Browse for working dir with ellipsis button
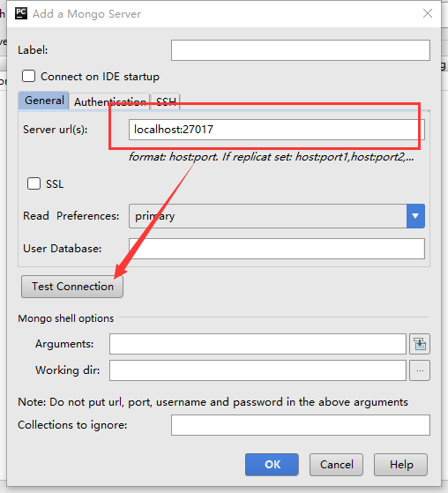Viewport: 448px width, 493px height. (420, 370)
